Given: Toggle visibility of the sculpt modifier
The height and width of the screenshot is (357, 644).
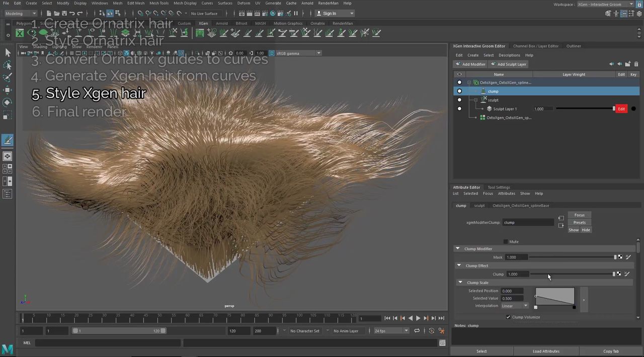Looking at the screenshot, I should tap(459, 100).
